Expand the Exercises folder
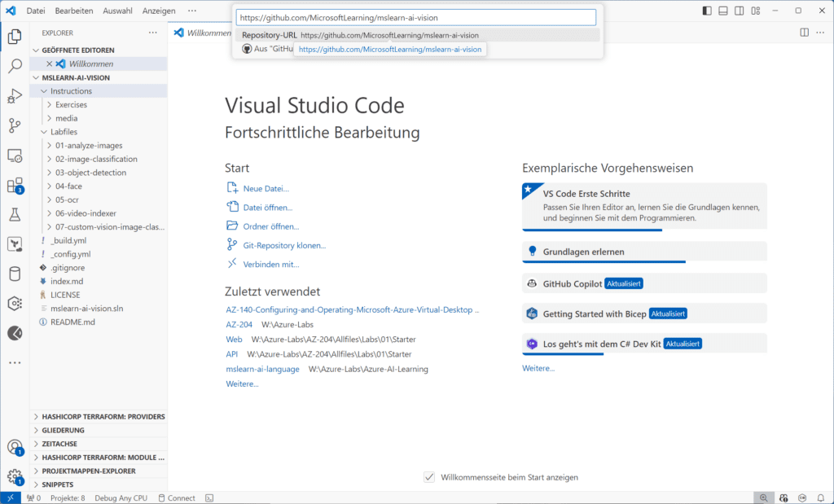The height and width of the screenshot is (504, 834). pos(99,105)
